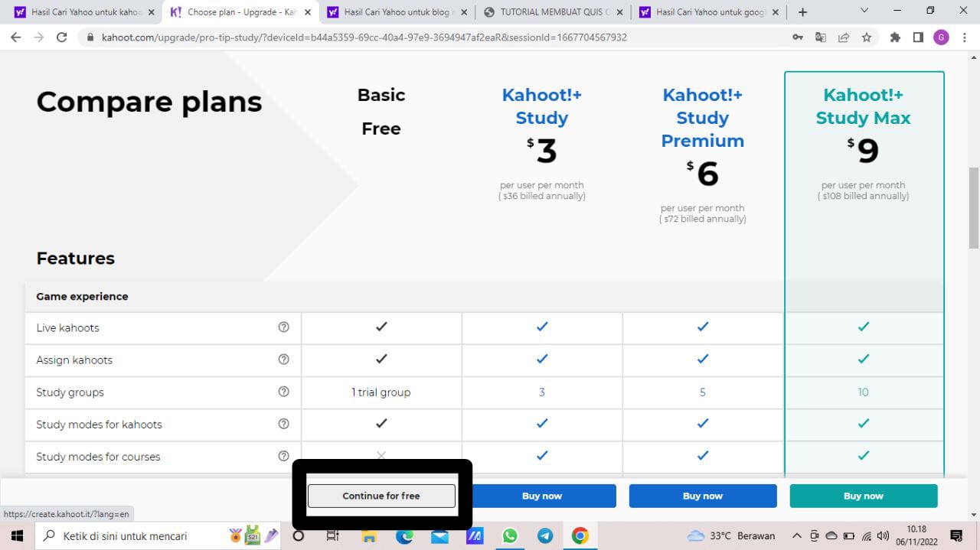
Task: Show hidden system tray icons
Action: coord(796,535)
